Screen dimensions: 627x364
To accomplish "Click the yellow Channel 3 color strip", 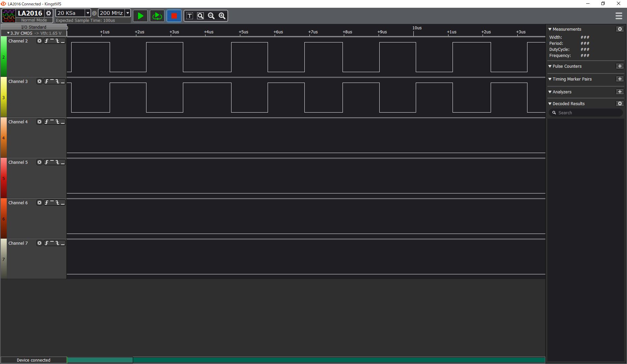I will click(x=4, y=97).
